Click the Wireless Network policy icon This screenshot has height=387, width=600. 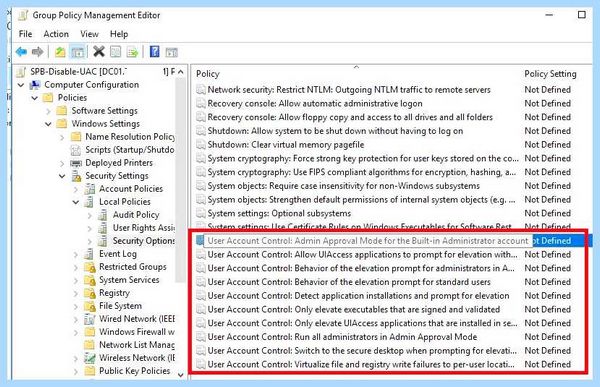[90, 358]
